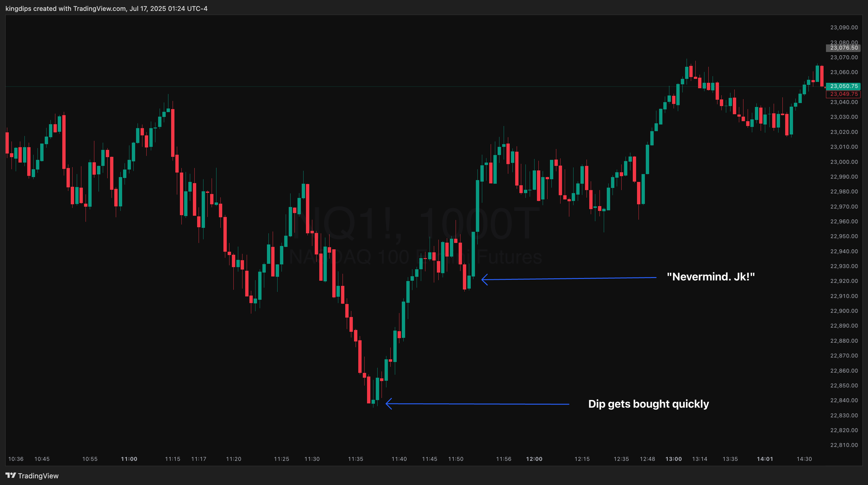This screenshot has width=868, height=485.
Task: Select the red 23,049.75 price label
Action: [844, 94]
